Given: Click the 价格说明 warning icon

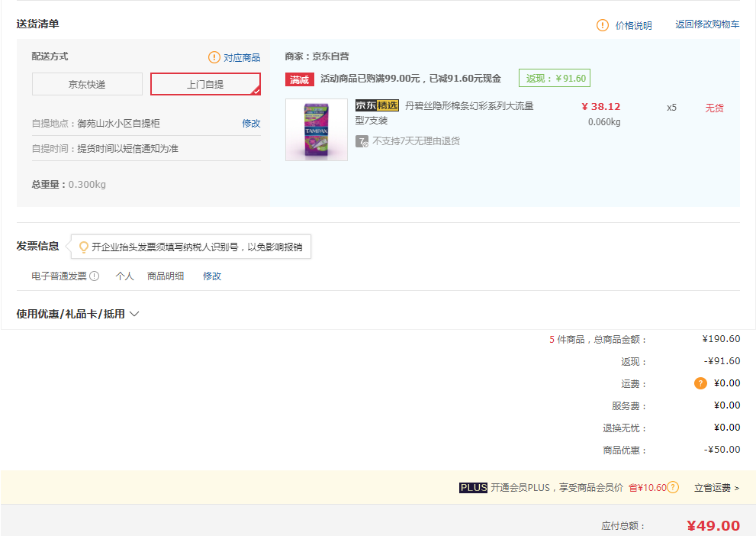Looking at the screenshot, I should [x=602, y=25].
